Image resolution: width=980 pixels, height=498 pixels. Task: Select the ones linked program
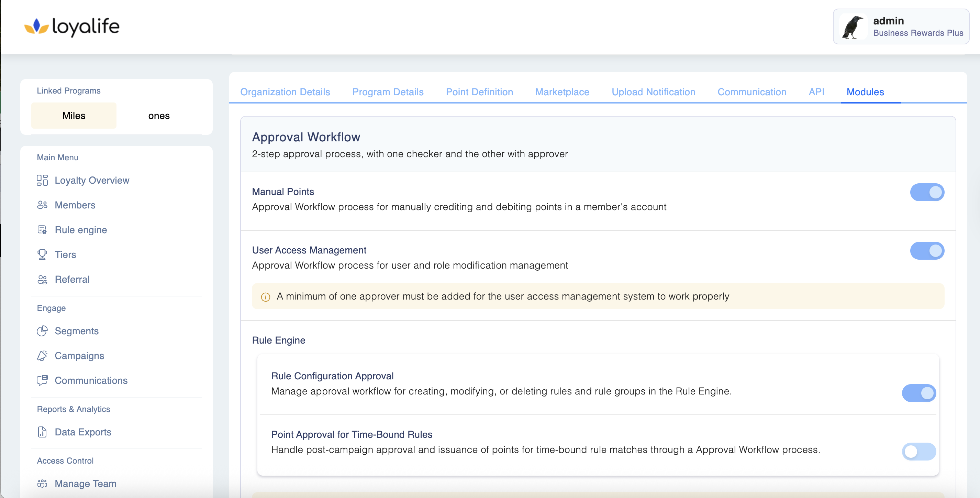159,116
